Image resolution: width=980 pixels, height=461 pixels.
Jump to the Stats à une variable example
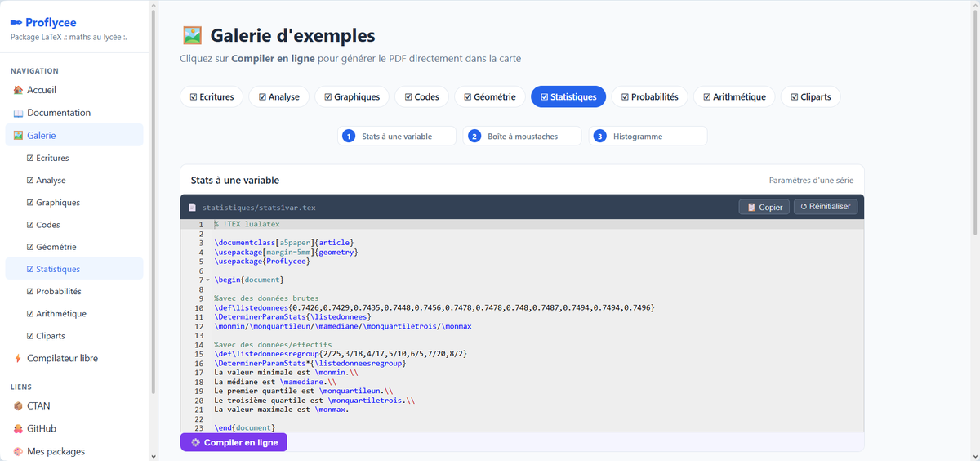coord(396,137)
